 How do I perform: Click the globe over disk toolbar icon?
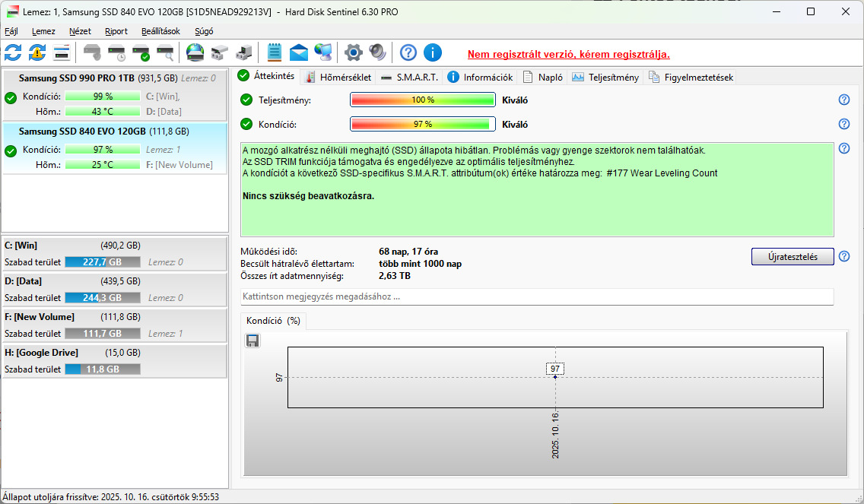click(x=195, y=53)
